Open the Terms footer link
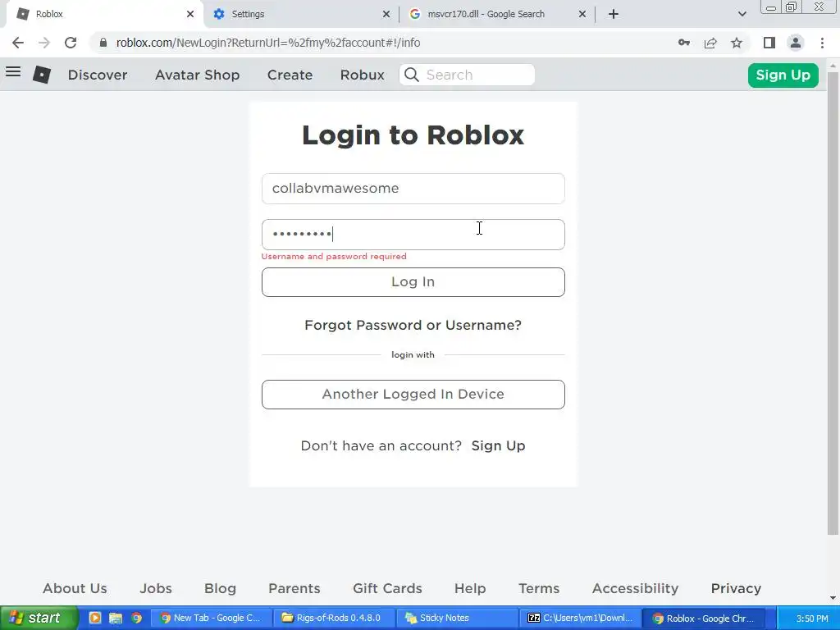 coord(539,588)
